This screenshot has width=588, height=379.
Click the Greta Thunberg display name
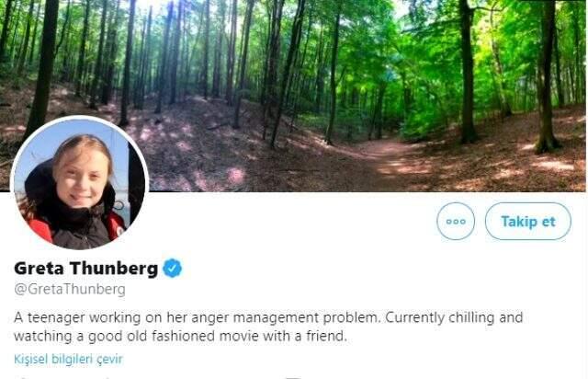pyautogui.click(x=85, y=269)
